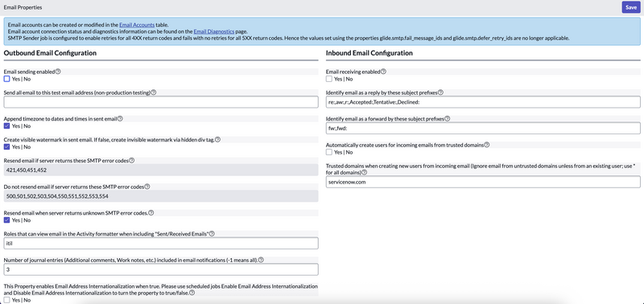Edit trusted domains field servicenow.com
The height and width of the screenshot is (304, 644).
[x=483, y=182]
